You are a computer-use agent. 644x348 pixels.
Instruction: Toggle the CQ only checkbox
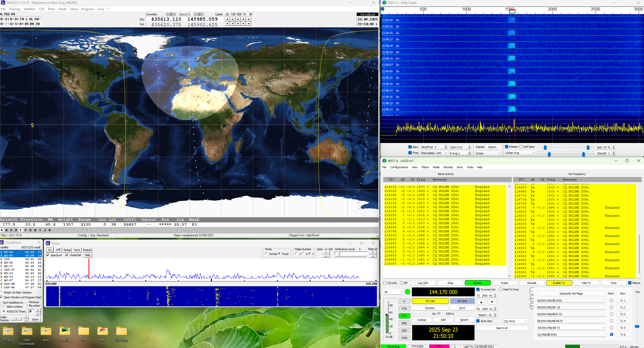(385, 283)
